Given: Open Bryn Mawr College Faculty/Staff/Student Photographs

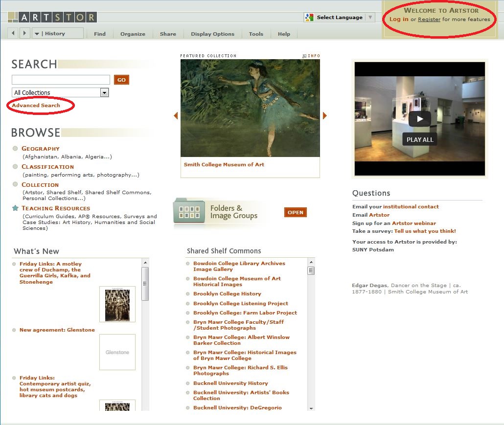Looking at the screenshot, I should point(238,325).
